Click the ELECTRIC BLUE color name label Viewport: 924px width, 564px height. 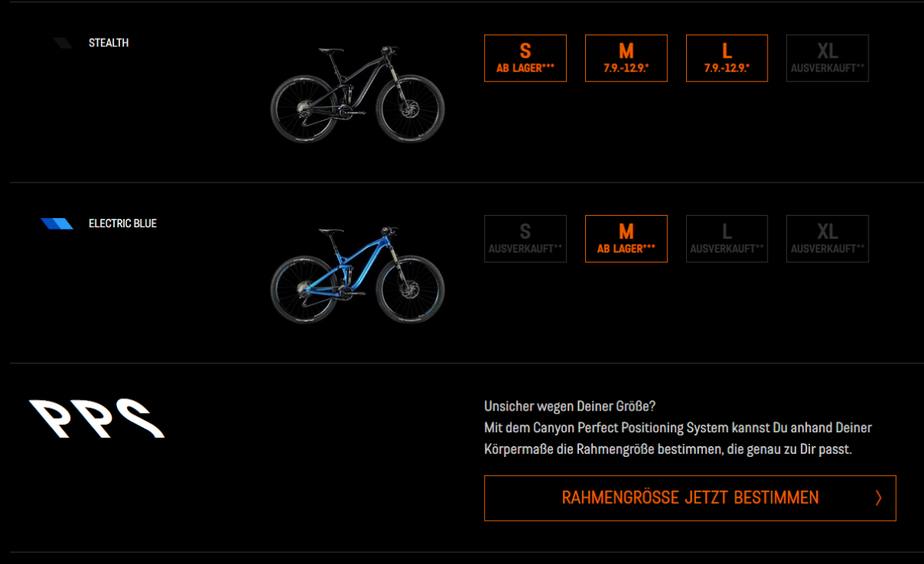[122, 224]
